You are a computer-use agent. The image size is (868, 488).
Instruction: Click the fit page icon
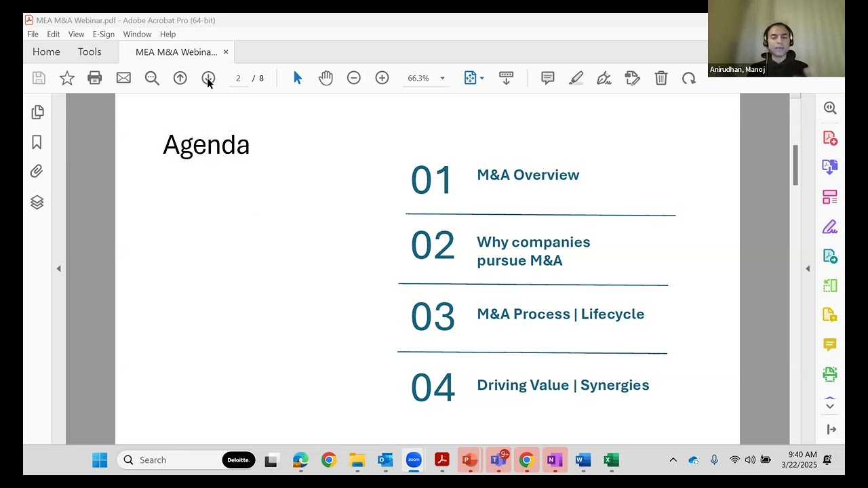[470, 78]
